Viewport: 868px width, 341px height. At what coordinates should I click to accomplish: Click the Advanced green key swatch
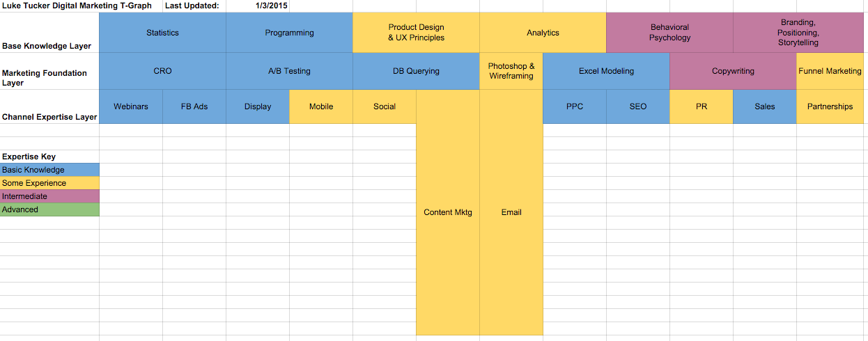[49, 209]
